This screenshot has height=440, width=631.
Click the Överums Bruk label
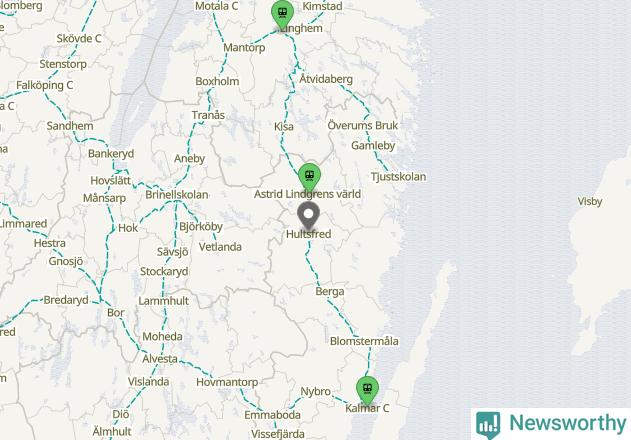(363, 125)
